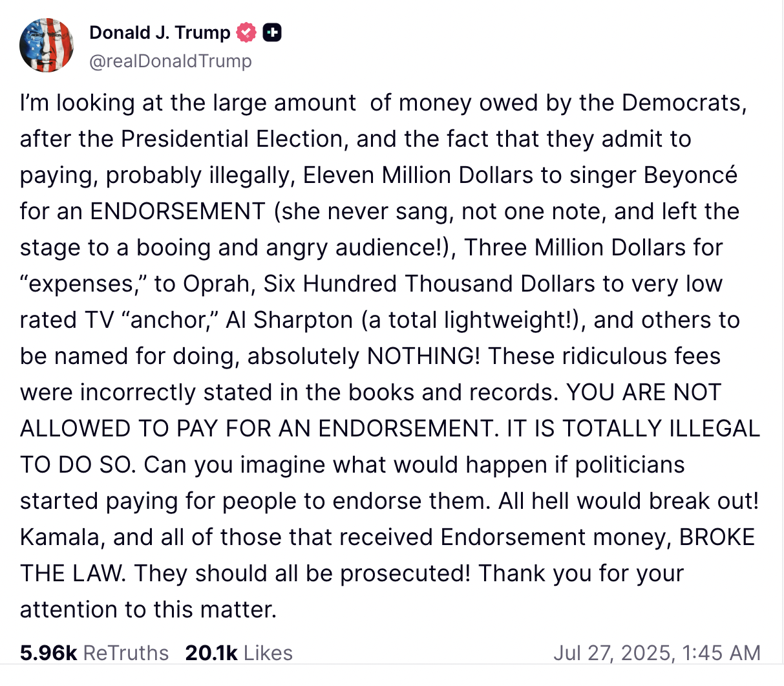The image size is (784, 686).
Task: Open the Donald J. Trump display name
Action: [x=160, y=32]
